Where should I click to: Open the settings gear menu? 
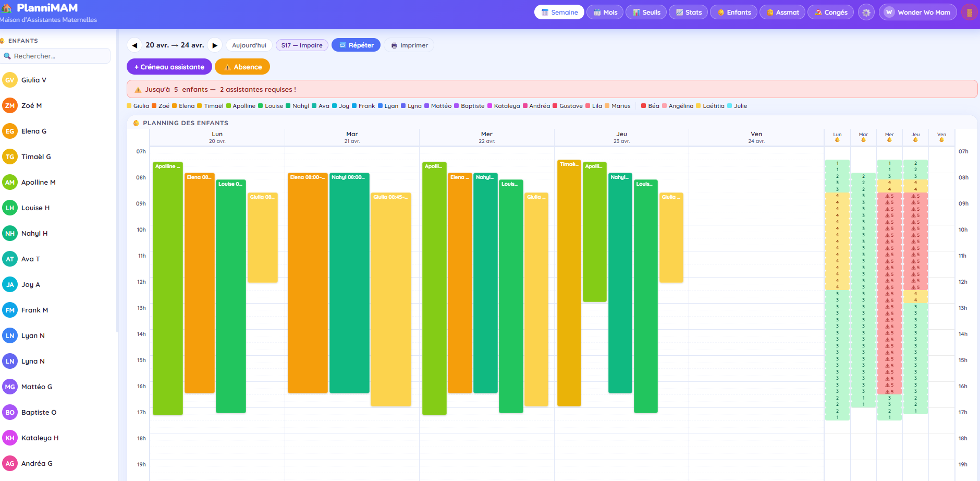point(866,11)
